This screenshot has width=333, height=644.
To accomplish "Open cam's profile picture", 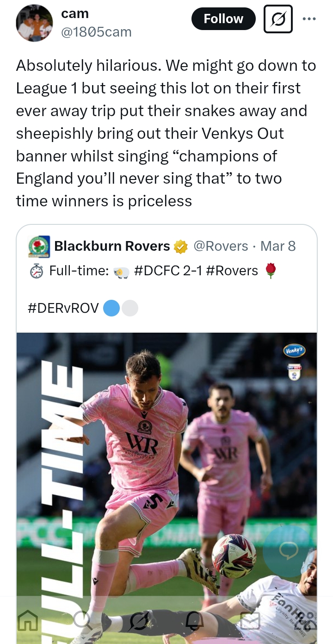I will (34, 23).
